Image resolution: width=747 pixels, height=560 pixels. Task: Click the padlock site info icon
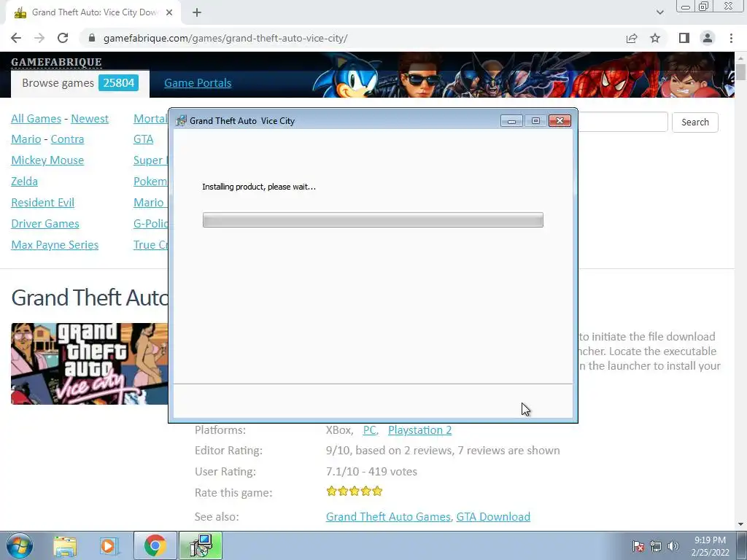pyautogui.click(x=92, y=38)
